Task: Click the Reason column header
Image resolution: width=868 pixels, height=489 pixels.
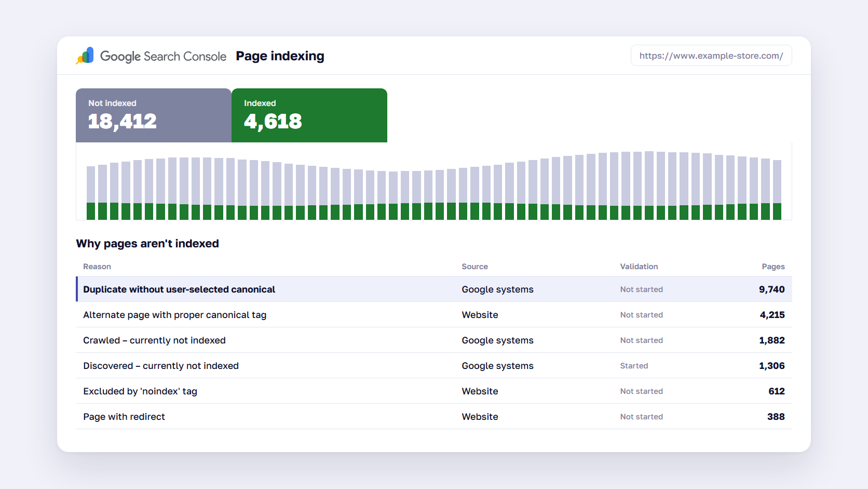Action: click(97, 267)
